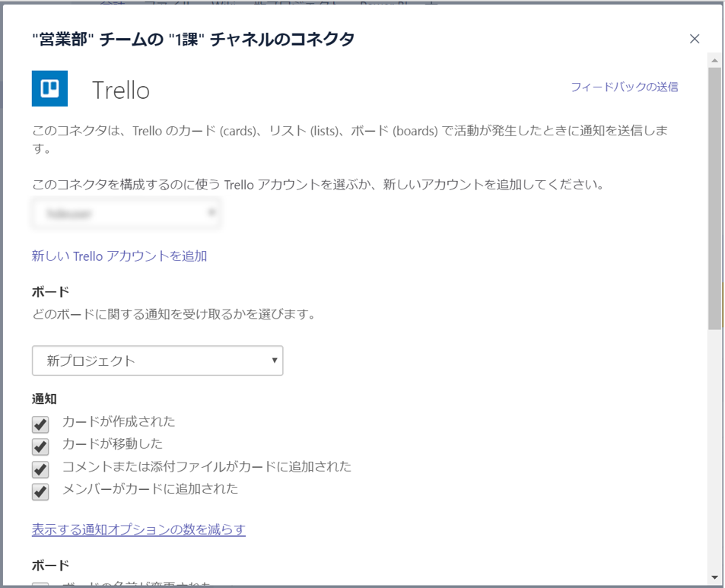Disable the カードが移動した notification
725x588 pixels.
coord(40,447)
